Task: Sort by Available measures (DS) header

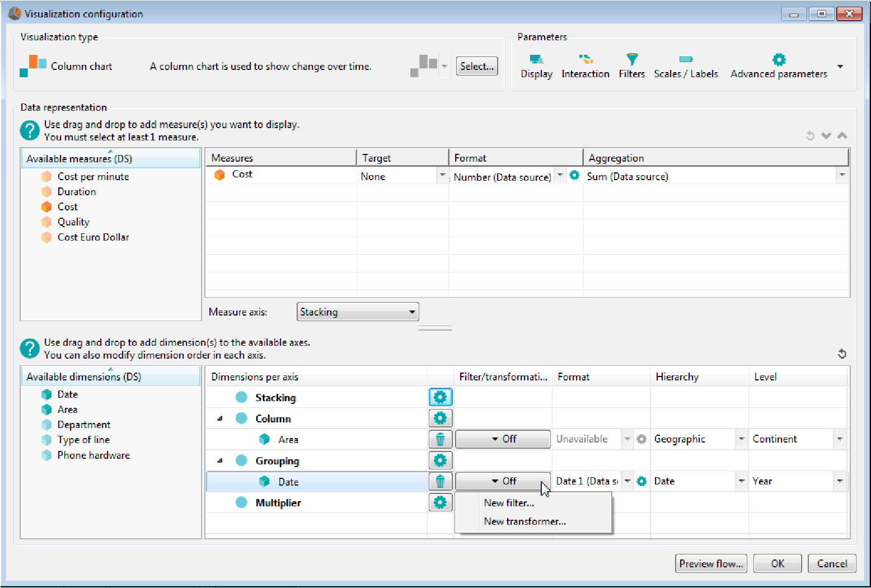Action: [110, 158]
